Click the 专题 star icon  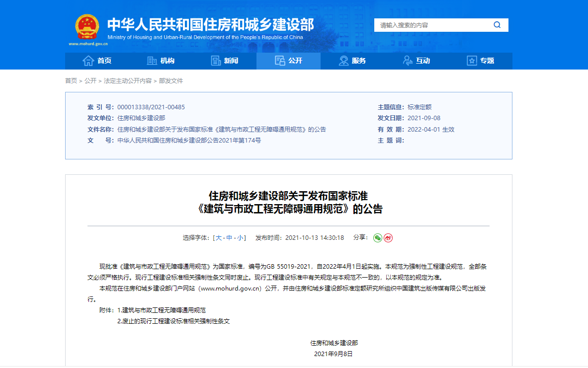[472, 61]
